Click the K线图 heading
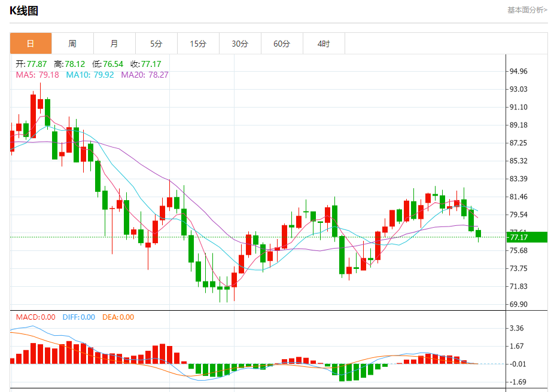551x392 pixels. pos(23,11)
